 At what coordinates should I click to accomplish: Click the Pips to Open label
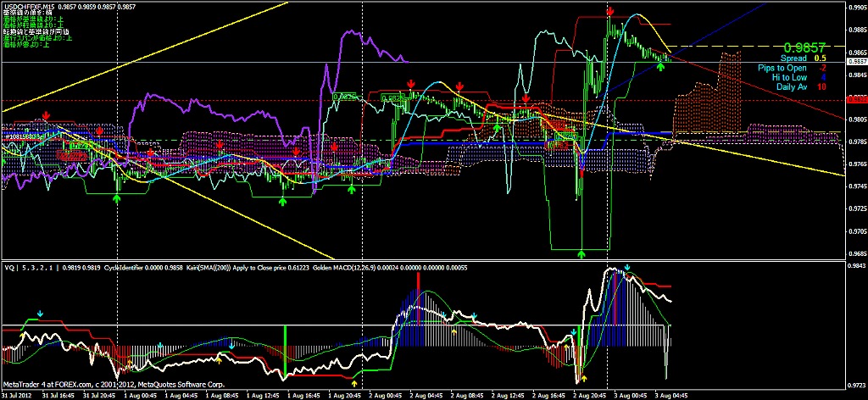point(783,68)
